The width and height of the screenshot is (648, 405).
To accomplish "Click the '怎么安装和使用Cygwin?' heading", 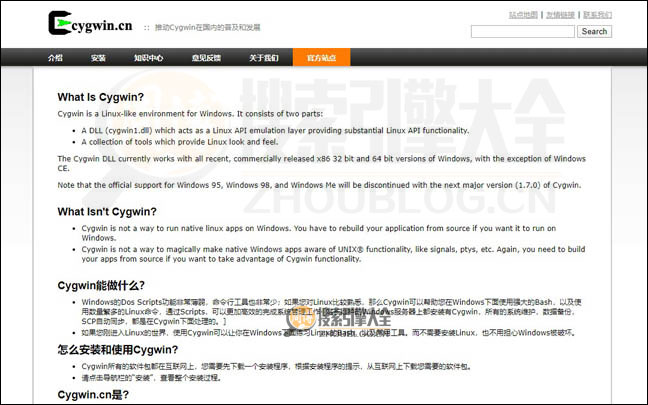I will coord(118,350).
